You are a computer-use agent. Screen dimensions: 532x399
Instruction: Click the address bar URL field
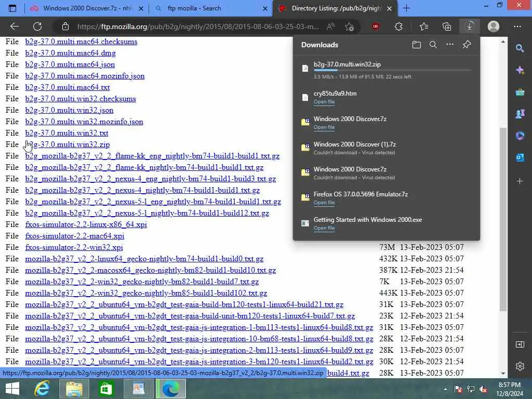tap(198, 26)
